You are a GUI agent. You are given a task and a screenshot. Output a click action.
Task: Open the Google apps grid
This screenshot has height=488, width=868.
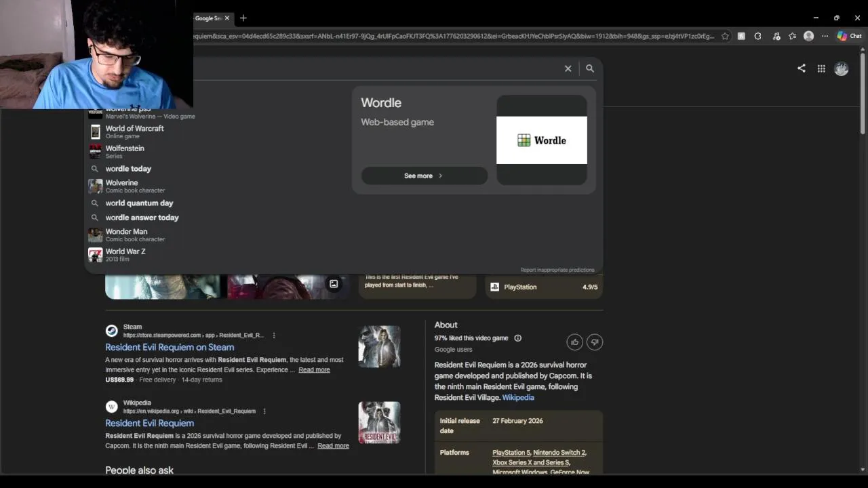tap(821, 68)
